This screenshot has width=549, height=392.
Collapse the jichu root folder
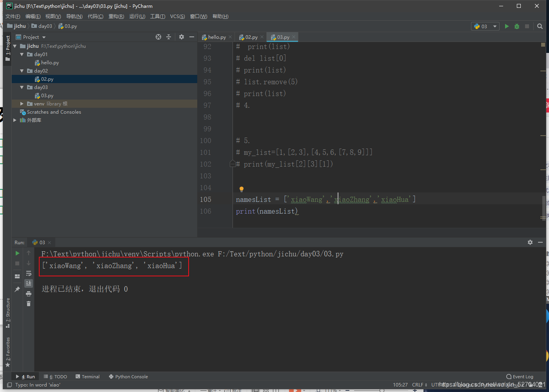15,46
